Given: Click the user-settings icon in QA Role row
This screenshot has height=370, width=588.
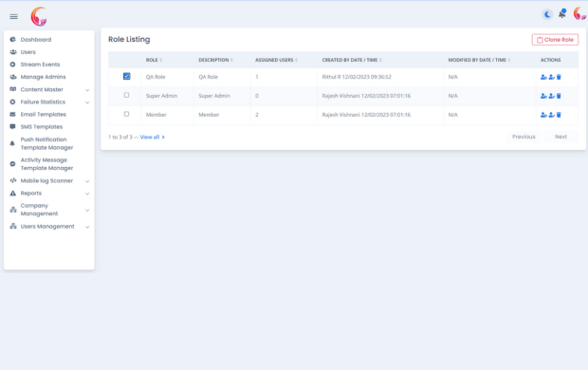Looking at the screenshot, I should [x=543, y=77].
